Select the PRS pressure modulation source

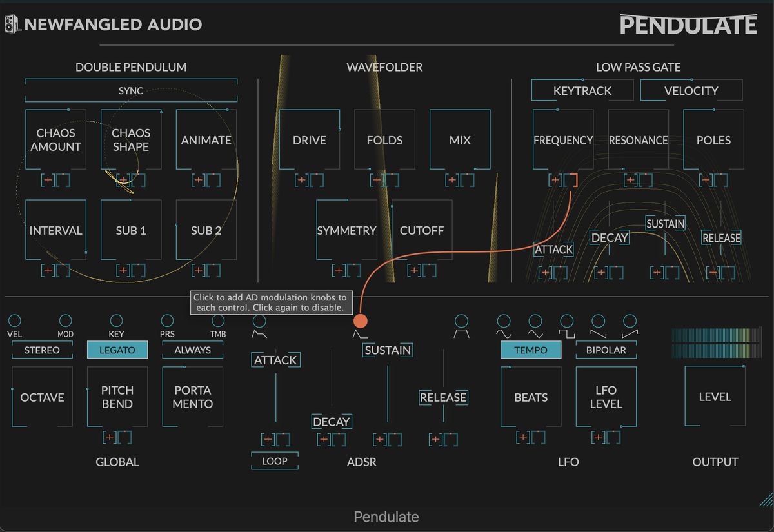(167, 320)
